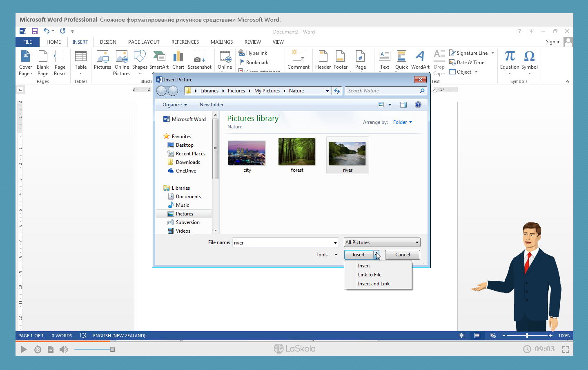Click the Save icon in quick access toolbar
This screenshot has width=588, height=370.
[x=35, y=31]
